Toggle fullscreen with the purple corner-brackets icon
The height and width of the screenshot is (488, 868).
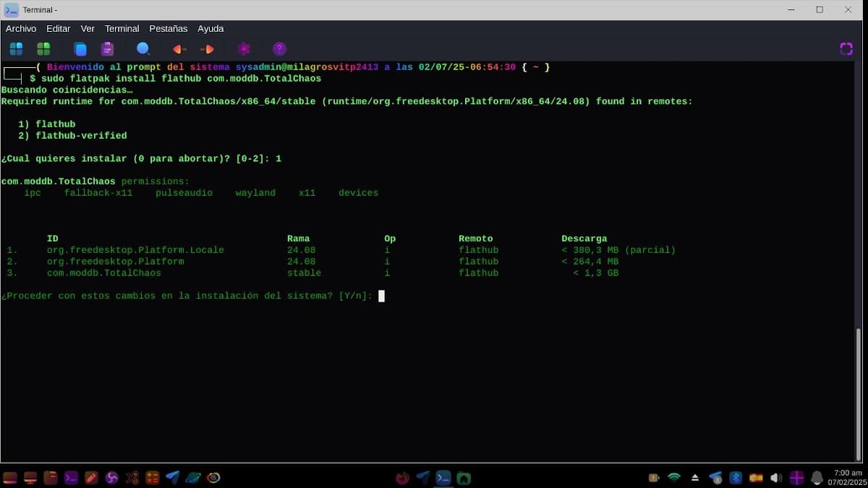pos(846,49)
